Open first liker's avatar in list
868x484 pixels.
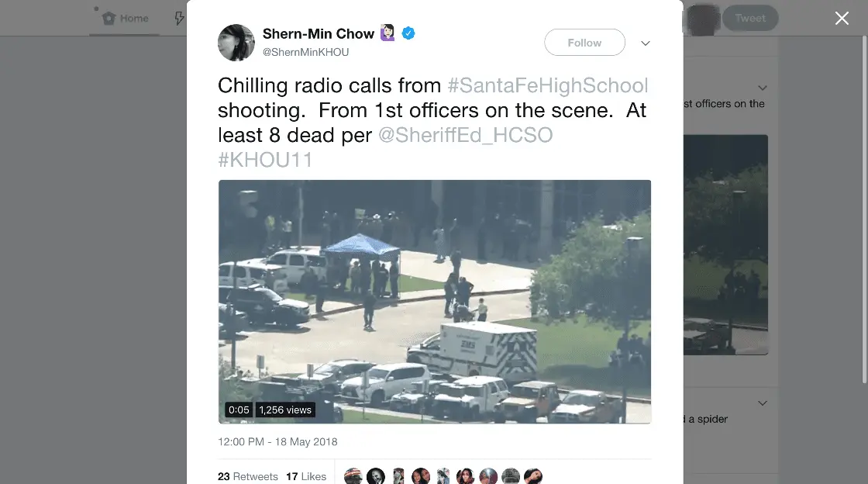(x=353, y=476)
